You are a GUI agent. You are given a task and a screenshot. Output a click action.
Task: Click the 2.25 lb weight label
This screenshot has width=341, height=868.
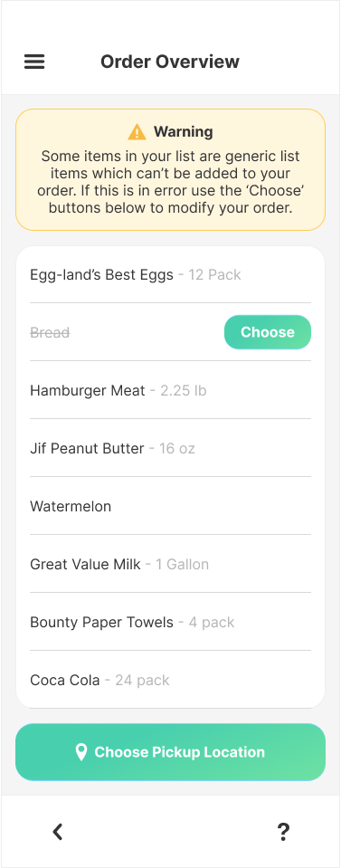point(184,390)
